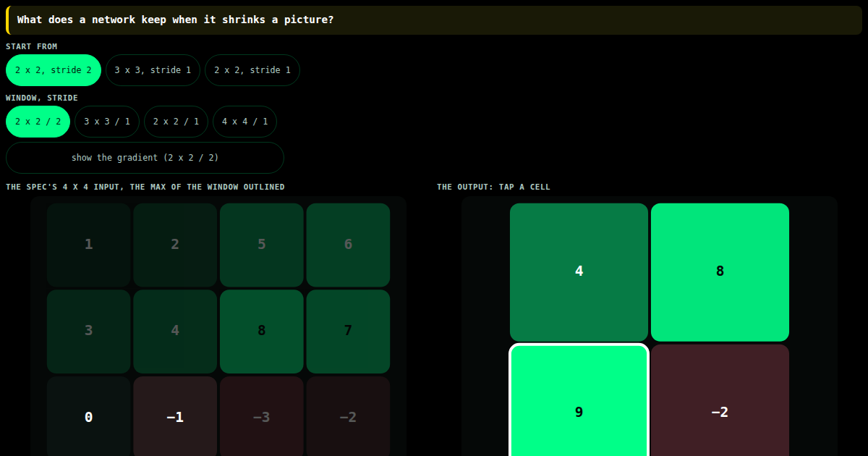Click the input grid cell containing 7

(x=348, y=332)
